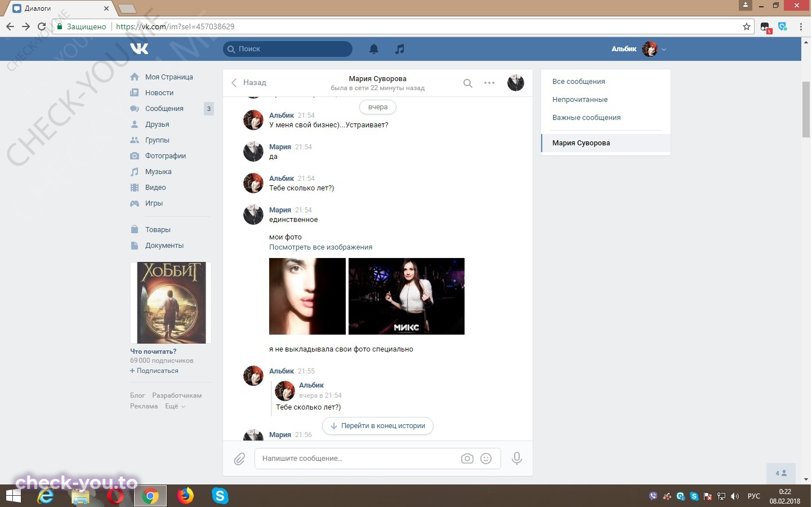Open Мария Суворова name in chat header

click(x=377, y=79)
